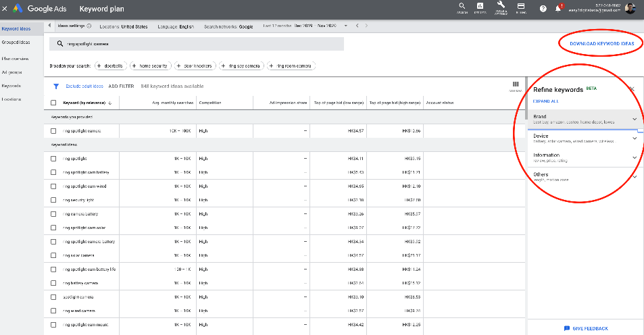Open the notifications bell
The image size is (644, 335).
pyautogui.click(x=558, y=9)
